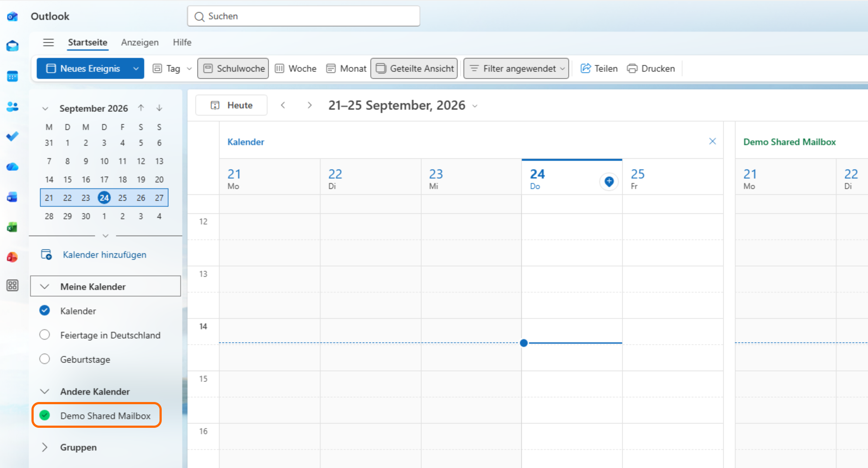
Task: Open the To Do checkmark icon
Action: pos(12,136)
